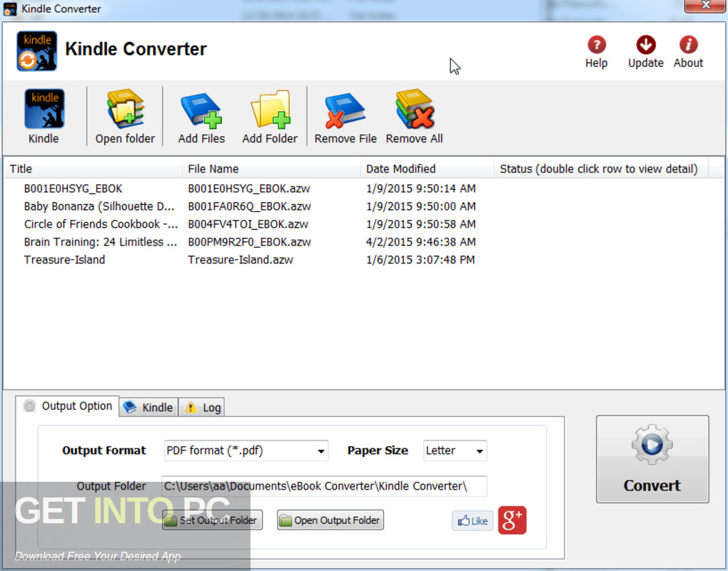This screenshot has width=728, height=571.
Task: Select the Brain Training book row
Action: pyautogui.click(x=101, y=242)
